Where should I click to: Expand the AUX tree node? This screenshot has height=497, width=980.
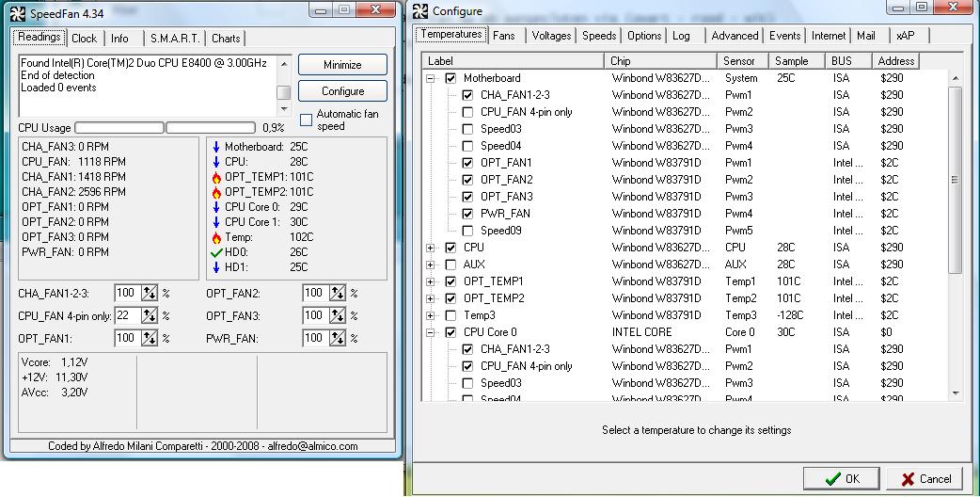click(430, 265)
